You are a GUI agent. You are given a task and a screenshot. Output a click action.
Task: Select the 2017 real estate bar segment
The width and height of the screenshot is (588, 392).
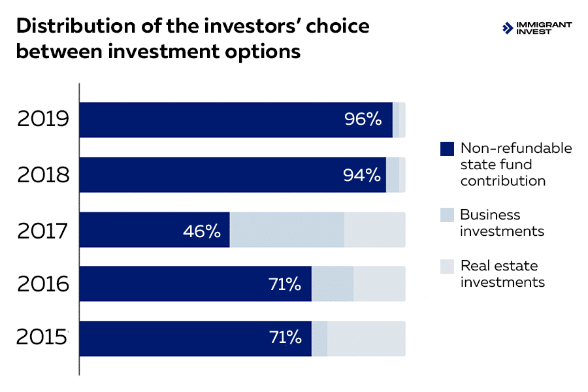374,230
